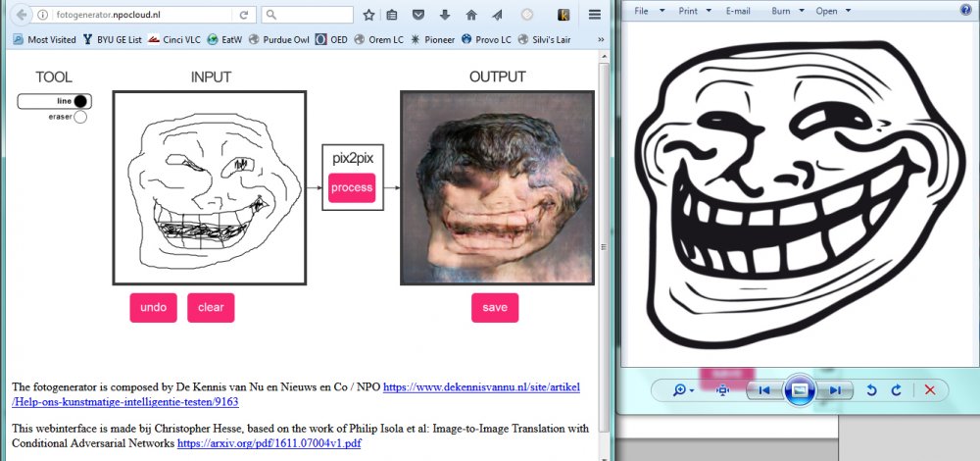980x461 pixels.
Task: Open the arxiv.org pix2pix paper link
Action: (269, 444)
